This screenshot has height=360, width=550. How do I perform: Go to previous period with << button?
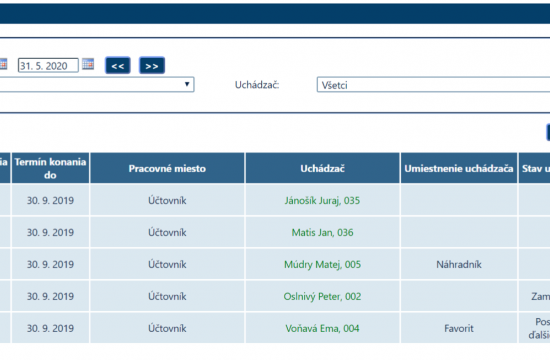(x=118, y=66)
